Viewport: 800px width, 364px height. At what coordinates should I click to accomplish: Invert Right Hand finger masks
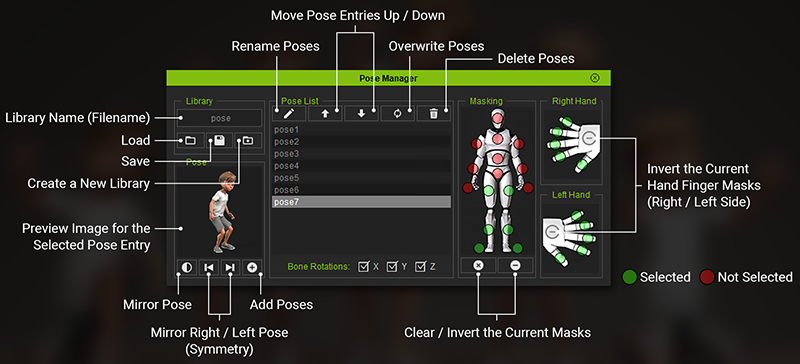tap(589, 137)
